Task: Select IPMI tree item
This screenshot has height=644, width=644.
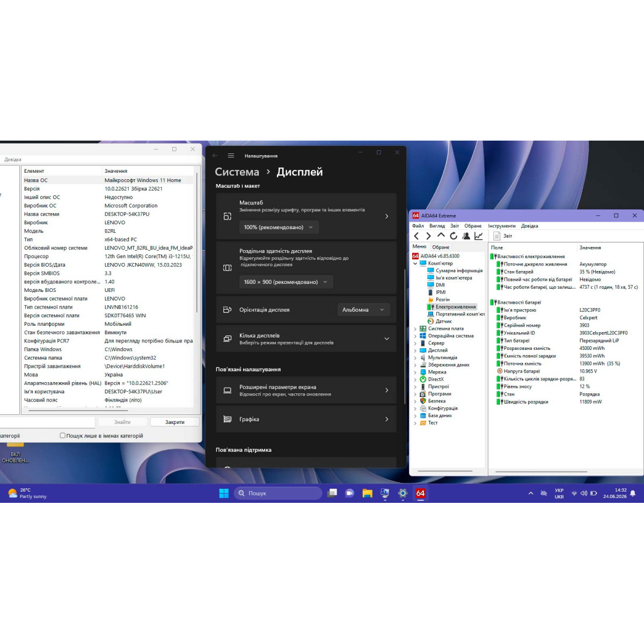Action: 437,292
